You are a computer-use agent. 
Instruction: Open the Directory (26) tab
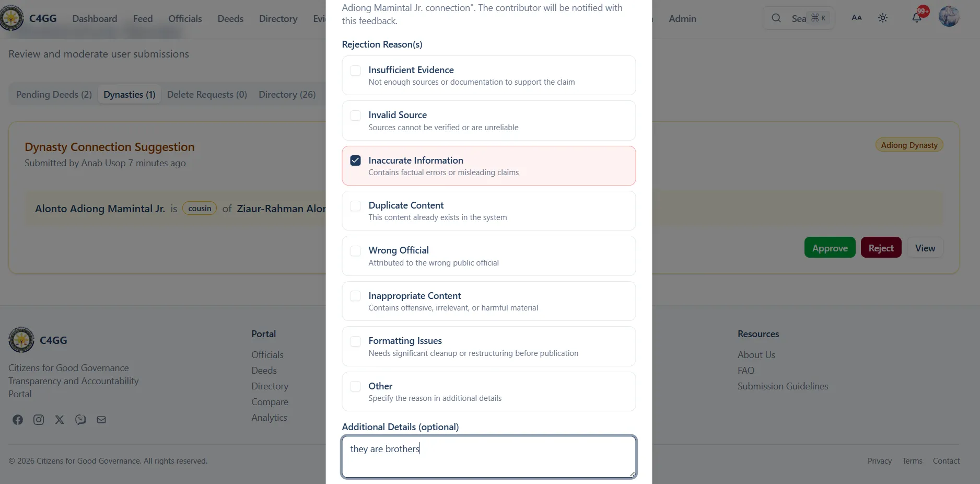point(287,95)
